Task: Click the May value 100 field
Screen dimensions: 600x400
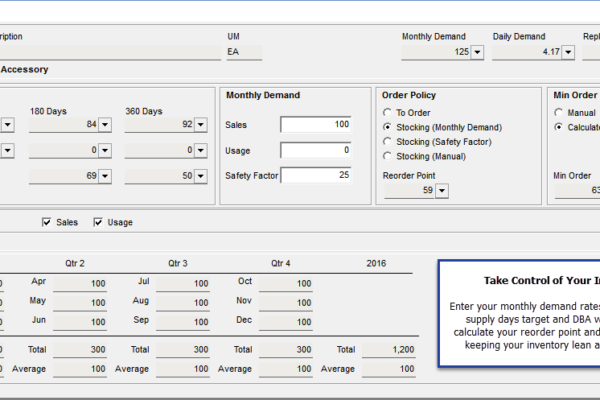Action: (x=80, y=303)
